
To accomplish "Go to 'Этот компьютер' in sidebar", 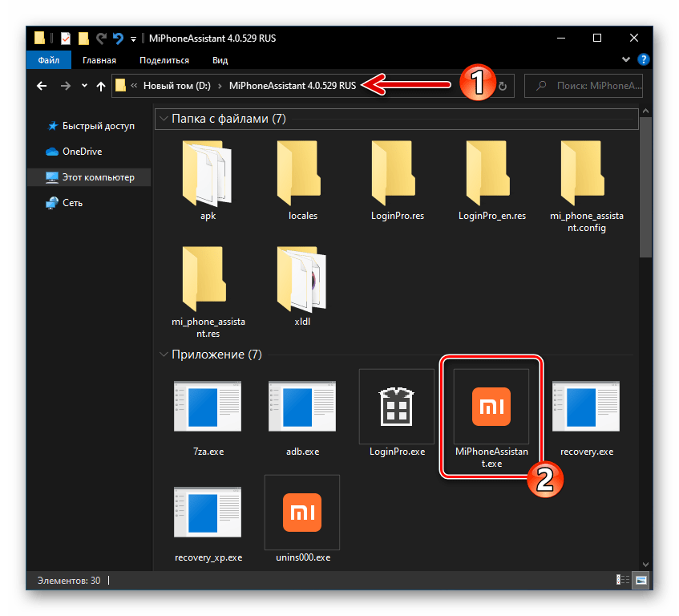I will [x=99, y=177].
